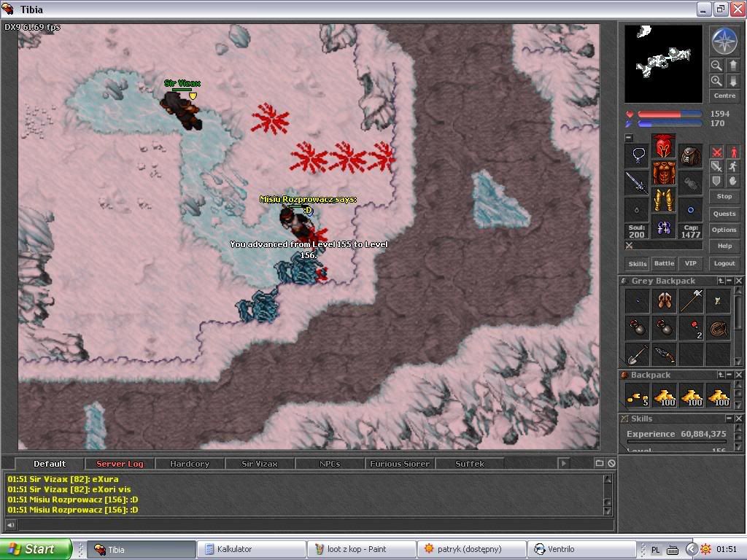The width and height of the screenshot is (747, 560).
Task: Move minimap one floor down
Action: 732,81
